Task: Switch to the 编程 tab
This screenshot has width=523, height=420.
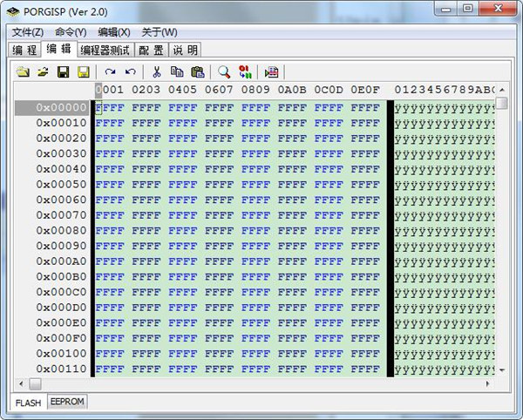Action: tap(24, 50)
